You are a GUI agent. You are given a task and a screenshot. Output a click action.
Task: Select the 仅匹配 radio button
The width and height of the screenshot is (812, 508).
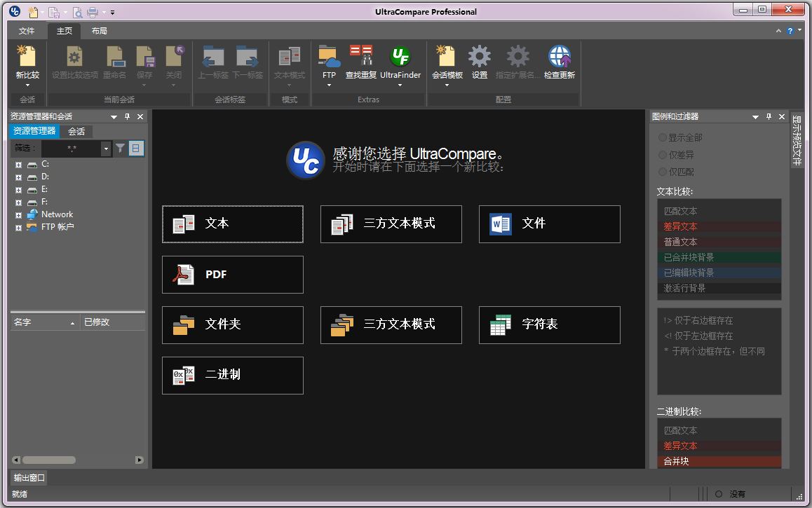(x=663, y=172)
